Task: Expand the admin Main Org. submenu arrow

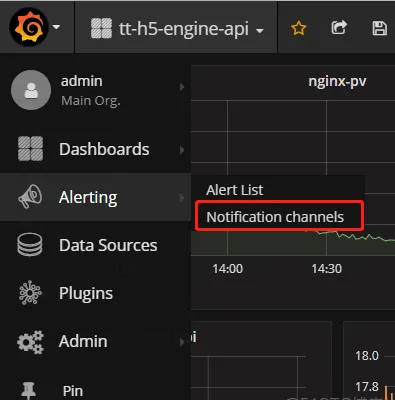Action: (x=182, y=87)
